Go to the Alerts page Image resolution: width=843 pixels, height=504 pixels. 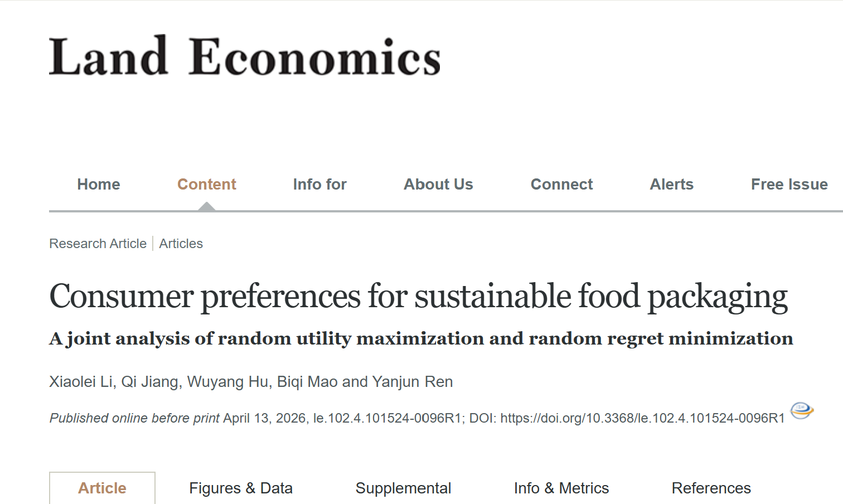671,185
